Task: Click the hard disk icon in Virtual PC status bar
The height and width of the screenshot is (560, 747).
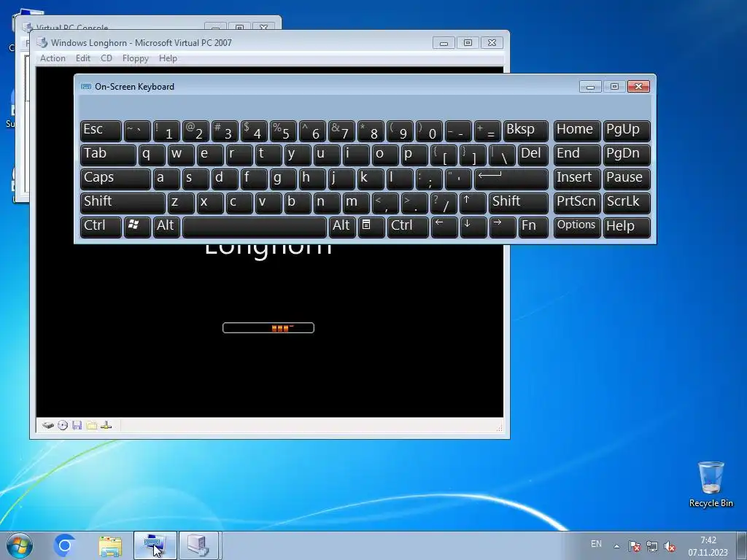Action: click(x=47, y=425)
